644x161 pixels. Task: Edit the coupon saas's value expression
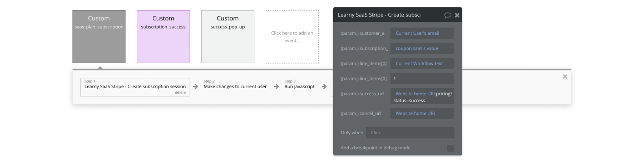click(417, 49)
